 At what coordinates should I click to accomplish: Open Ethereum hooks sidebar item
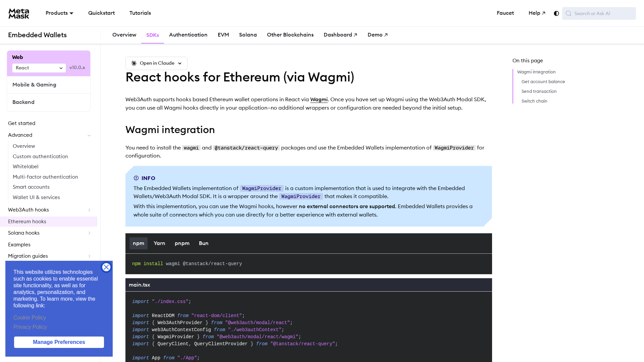tap(49, 222)
